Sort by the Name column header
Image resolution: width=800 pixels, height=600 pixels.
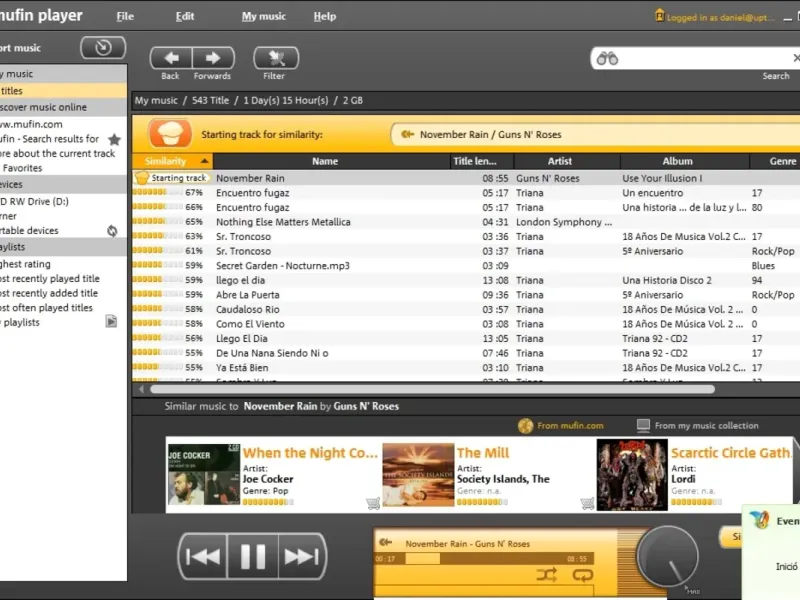[332, 161]
